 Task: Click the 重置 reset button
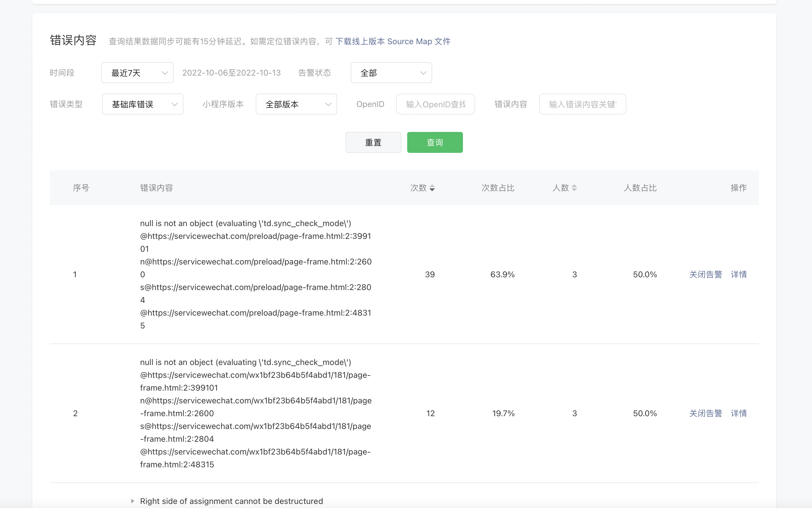click(373, 142)
